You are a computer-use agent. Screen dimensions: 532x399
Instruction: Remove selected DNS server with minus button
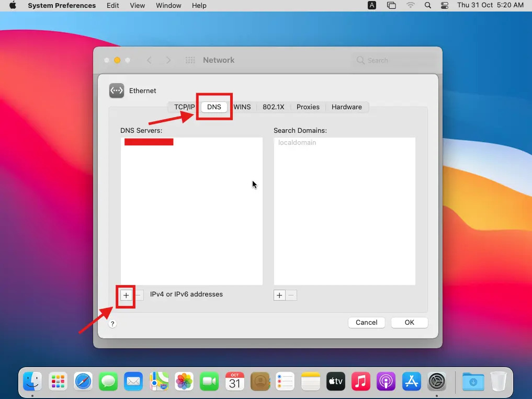138,295
